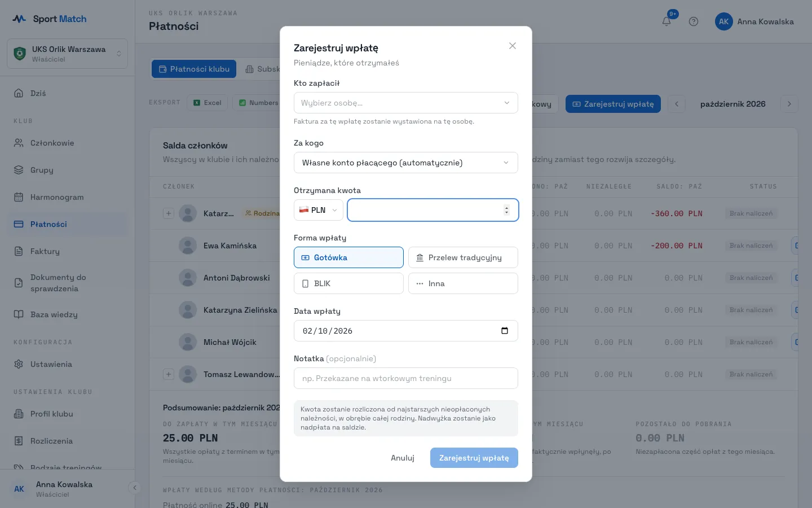Export to Excel

[x=208, y=103]
